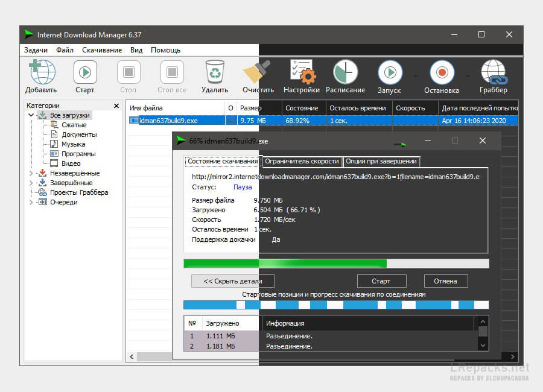The height and width of the screenshot is (392, 543).
Task: Open Настройки settings from the toolbar
Action: click(x=301, y=73)
